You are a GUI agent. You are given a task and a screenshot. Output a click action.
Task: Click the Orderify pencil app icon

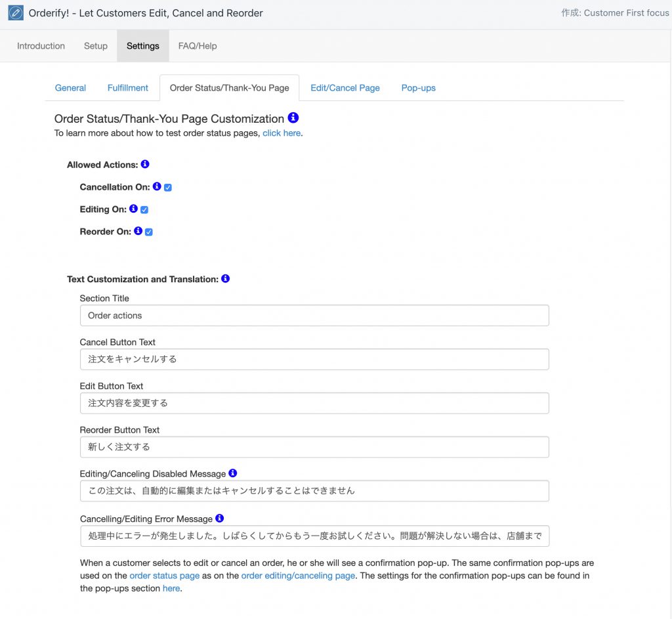pos(16,13)
